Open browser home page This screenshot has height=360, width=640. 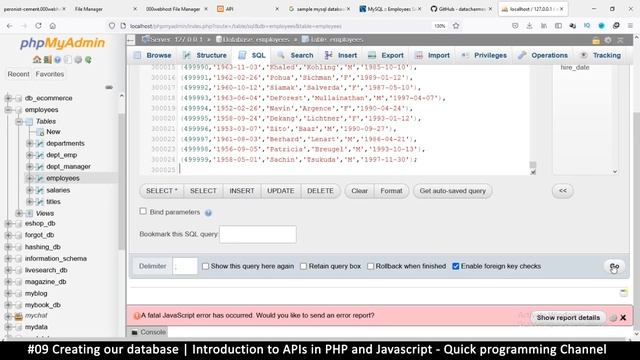(53, 26)
